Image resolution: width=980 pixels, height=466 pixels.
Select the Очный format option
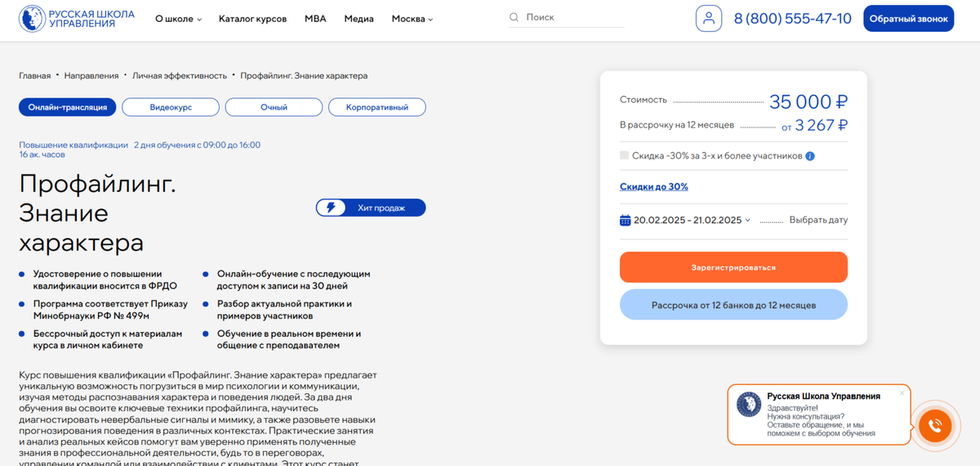coord(274,107)
